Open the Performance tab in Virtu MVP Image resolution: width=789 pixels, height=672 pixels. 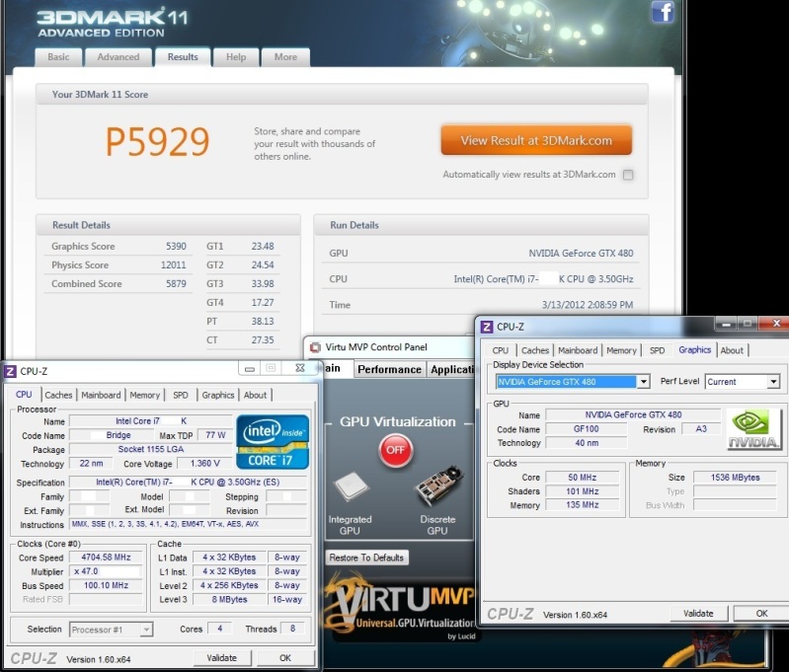[x=389, y=370]
